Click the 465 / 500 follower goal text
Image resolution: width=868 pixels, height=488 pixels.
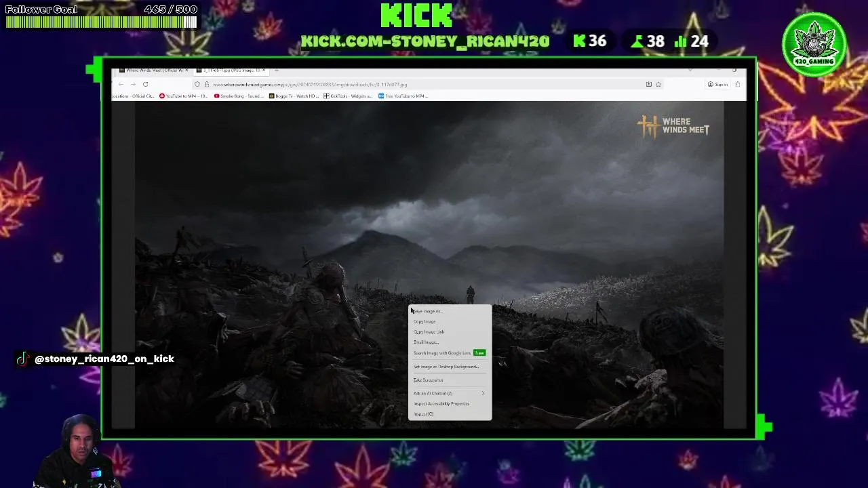tap(170, 9)
